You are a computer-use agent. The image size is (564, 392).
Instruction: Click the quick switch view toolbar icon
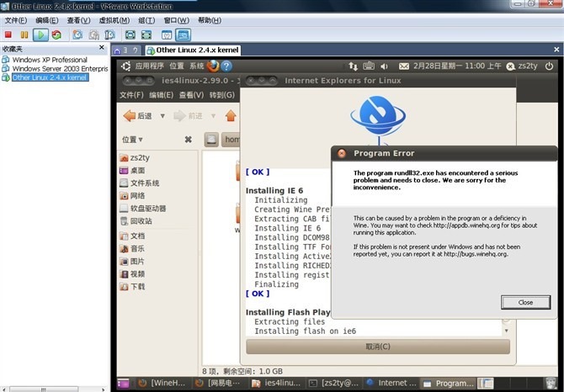146,34
